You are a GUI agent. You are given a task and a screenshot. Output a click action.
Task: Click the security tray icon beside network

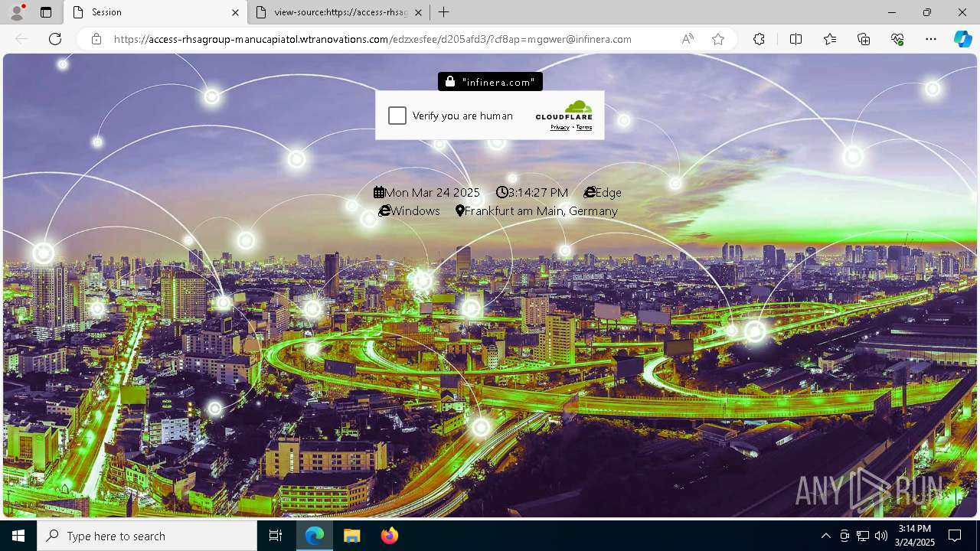[844, 536]
